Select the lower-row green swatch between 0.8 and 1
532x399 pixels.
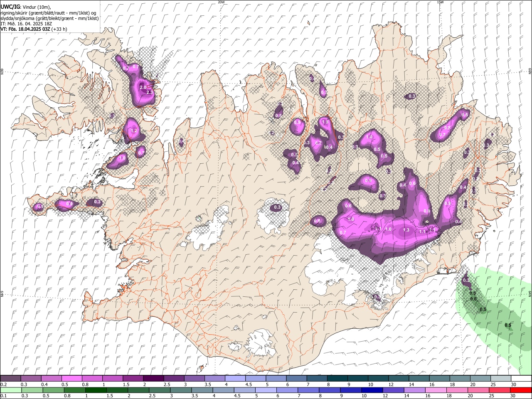pos(74,390)
